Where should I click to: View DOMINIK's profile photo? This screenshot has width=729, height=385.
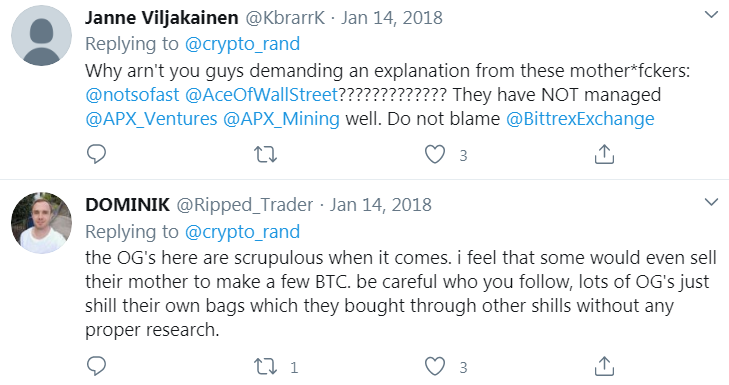pos(41,223)
